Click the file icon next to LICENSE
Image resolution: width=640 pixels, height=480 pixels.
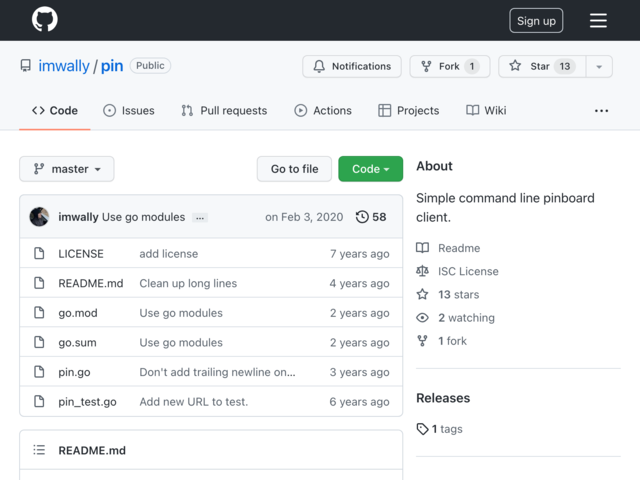[39, 253]
